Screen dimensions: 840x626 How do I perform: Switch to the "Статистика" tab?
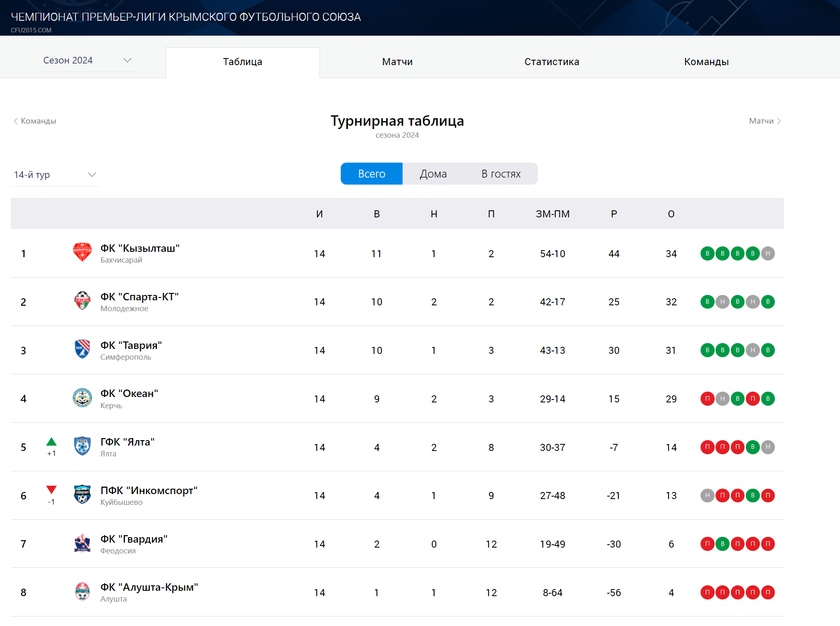point(552,62)
